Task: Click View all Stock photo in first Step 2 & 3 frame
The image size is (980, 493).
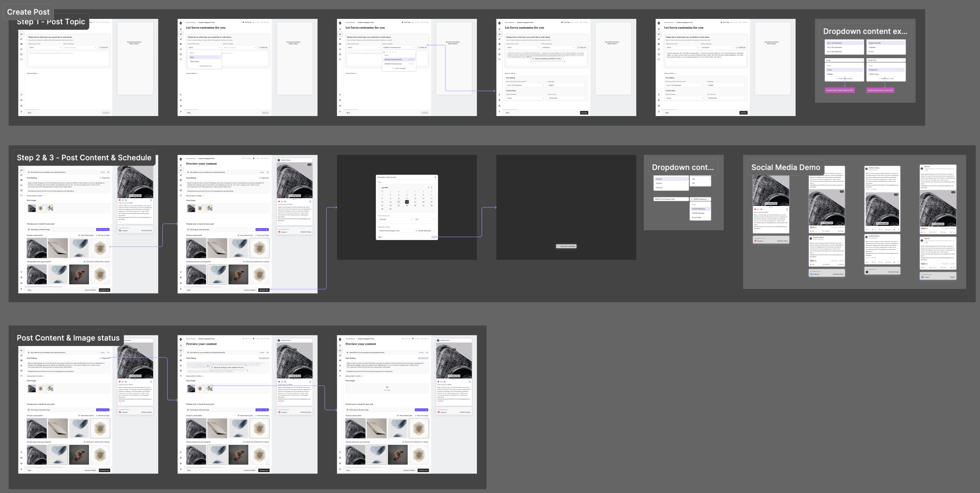Action: pyautogui.click(x=86, y=235)
